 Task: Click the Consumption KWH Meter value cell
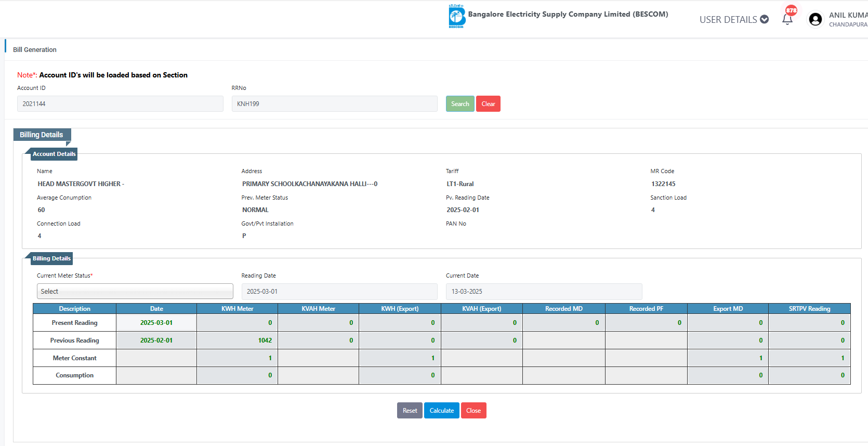tap(237, 375)
